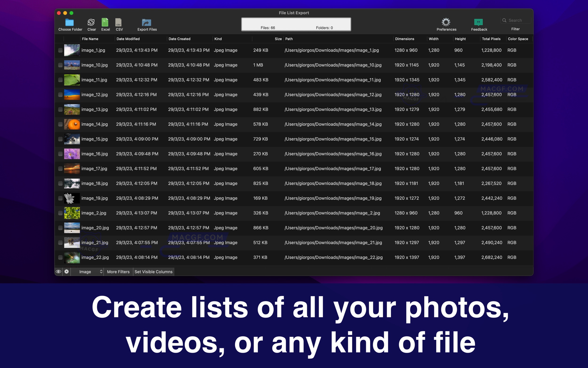Screen dimensions: 588x368
Task: Open the Choose Folder tool
Action: click(70, 23)
